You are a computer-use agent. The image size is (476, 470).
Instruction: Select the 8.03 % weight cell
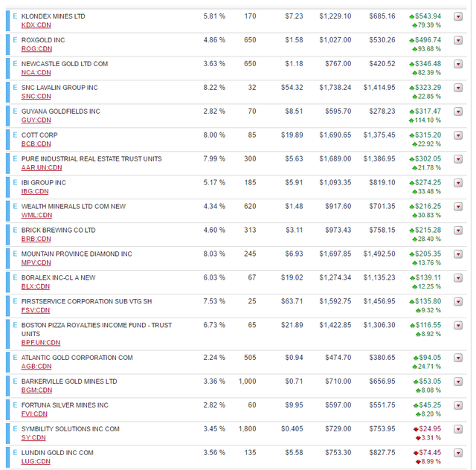tap(214, 254)
